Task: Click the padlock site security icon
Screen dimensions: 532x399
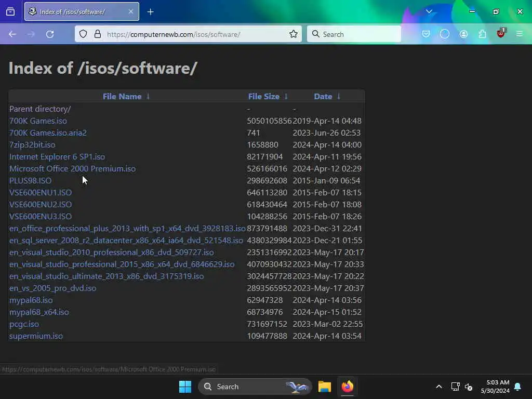Action: point(98,34)
